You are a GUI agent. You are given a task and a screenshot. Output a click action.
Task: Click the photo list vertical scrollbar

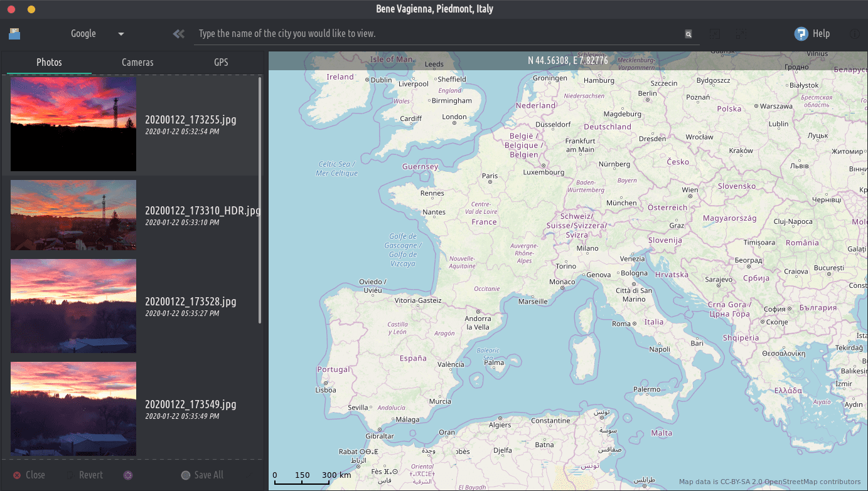(260, 199)
